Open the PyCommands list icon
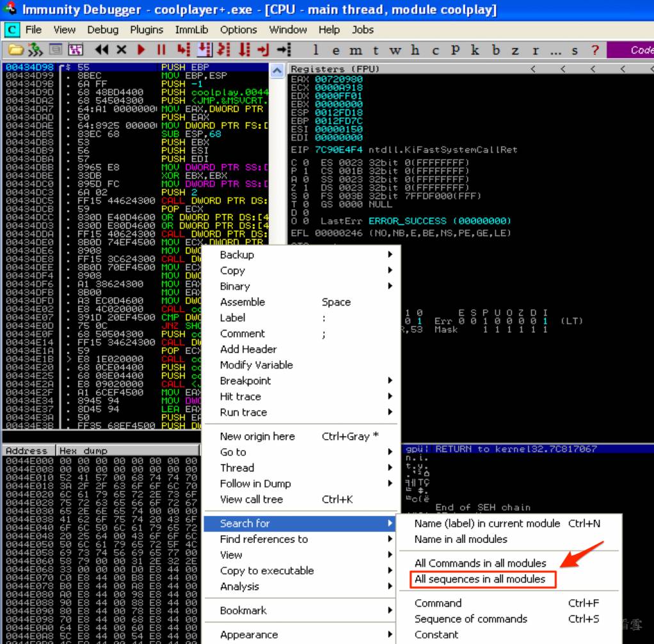 76,50
